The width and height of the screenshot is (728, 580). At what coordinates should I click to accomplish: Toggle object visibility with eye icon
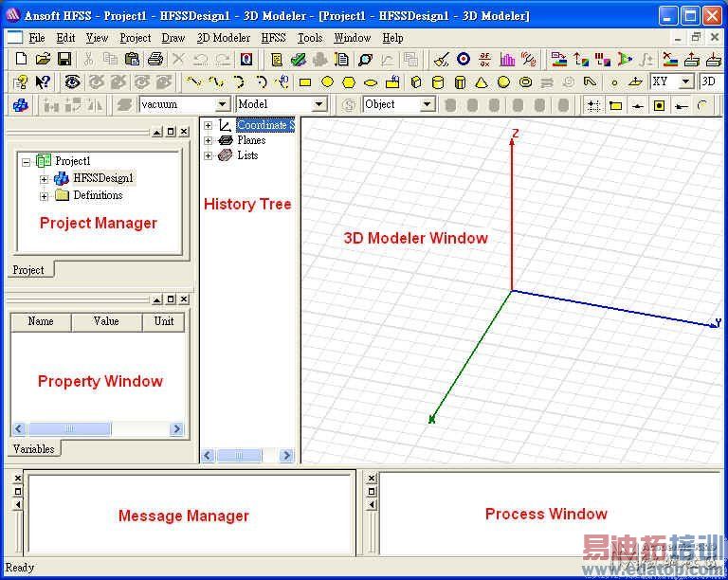72,82
